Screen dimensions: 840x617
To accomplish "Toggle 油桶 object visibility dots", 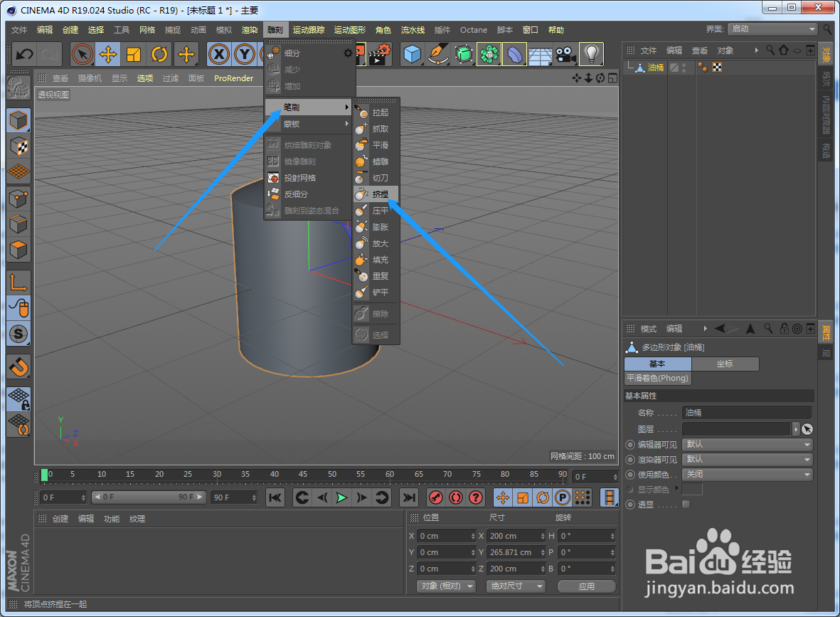I will [x=684, y=68].
